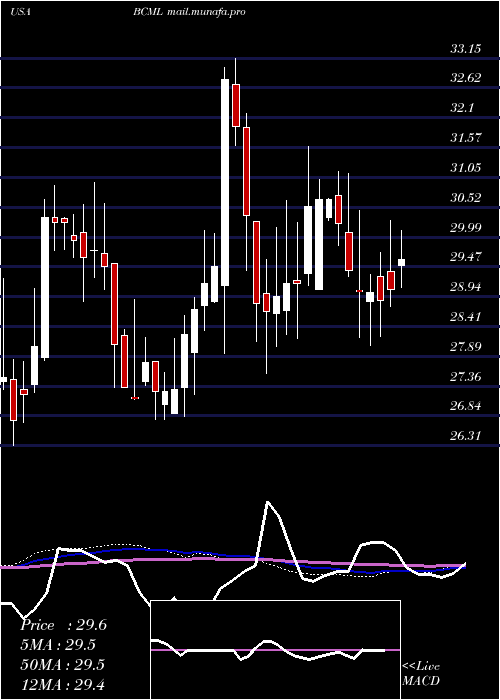Select the 32.62 price axis label

(466, 78)
